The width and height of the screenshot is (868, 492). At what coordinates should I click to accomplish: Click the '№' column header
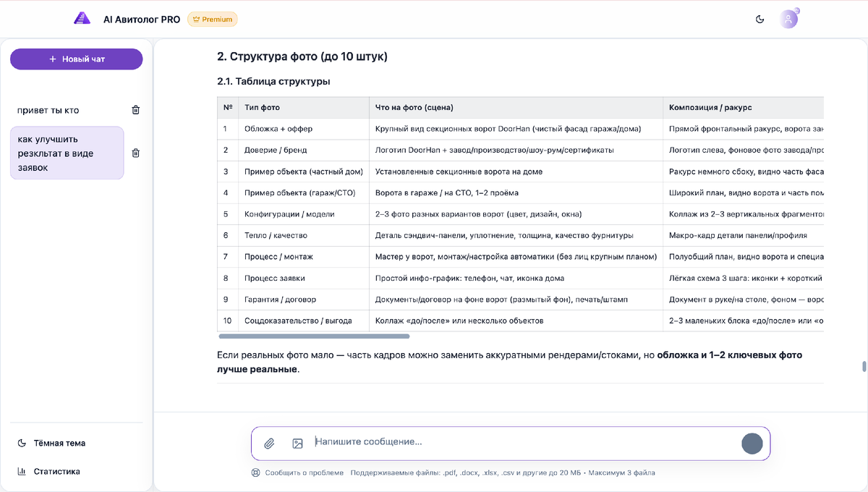[228, 108]
